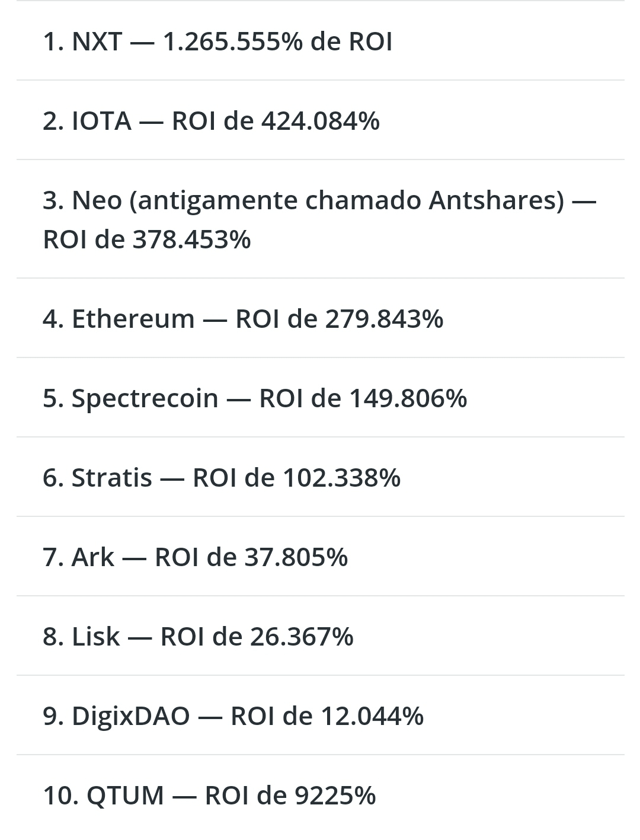Tap the 424.084% percentage value
Image resolution: width=640 pixels, height=840 pixels.
coord(320,122)
